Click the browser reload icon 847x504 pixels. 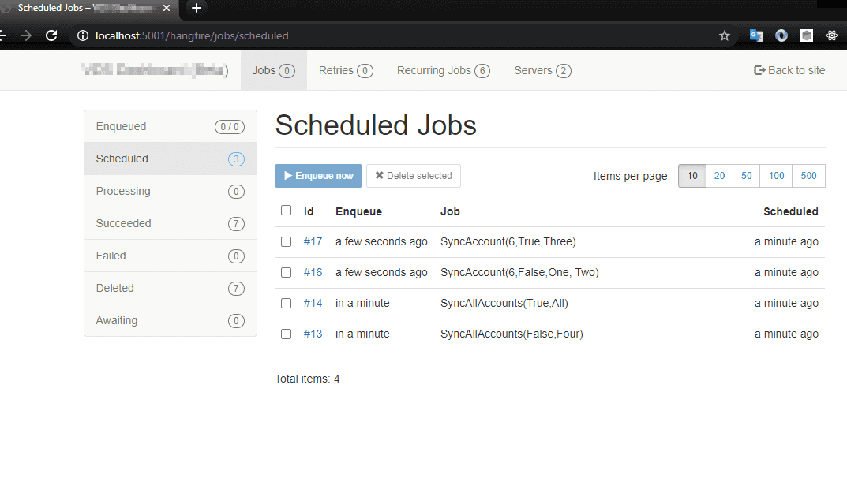click(51, 35)
